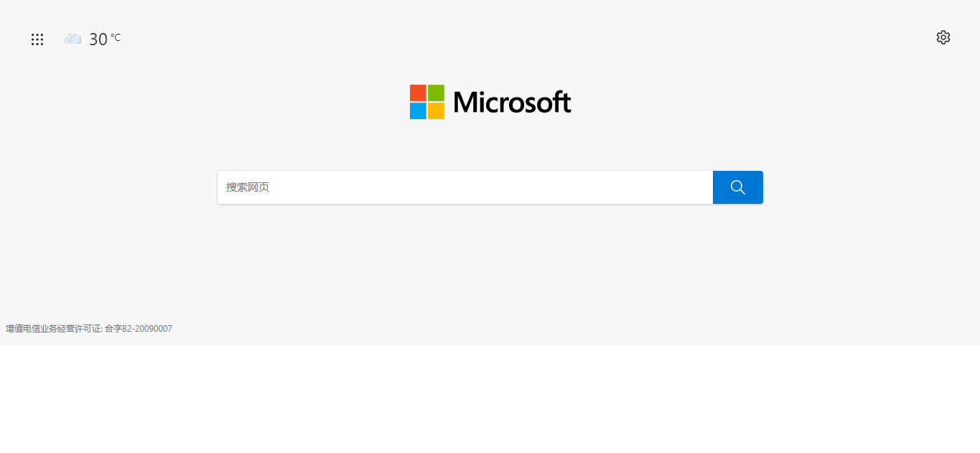Open weather widget next to app launcher
The width and height of the screenshot is (980, 453).
(x=93, y=39)
